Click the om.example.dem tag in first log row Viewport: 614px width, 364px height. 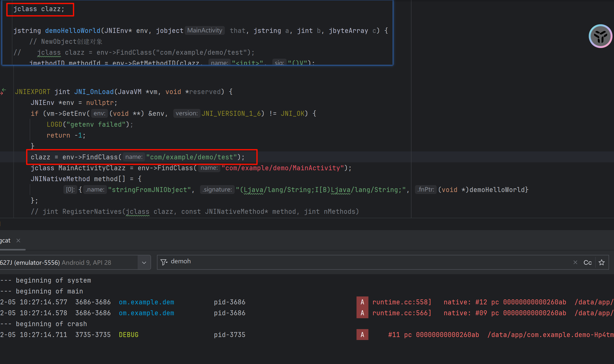[x=146, y=302]
